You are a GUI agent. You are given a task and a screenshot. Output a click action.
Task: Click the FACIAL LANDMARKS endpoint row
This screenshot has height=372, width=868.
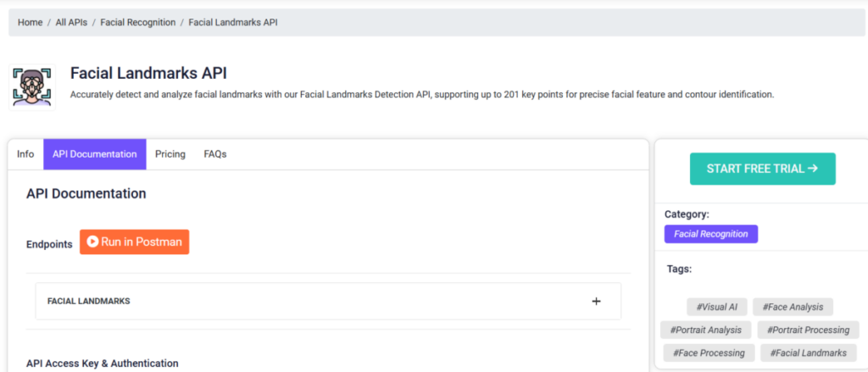pyautogui.click(x=328, y=301)
